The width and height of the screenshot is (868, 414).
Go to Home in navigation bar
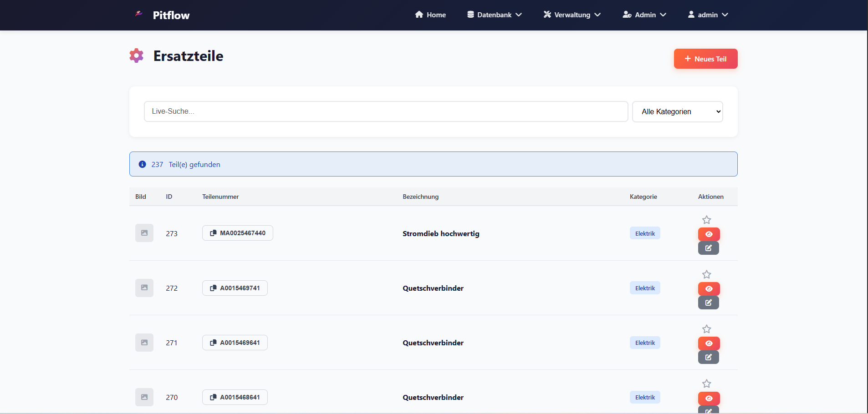point(430,15)
